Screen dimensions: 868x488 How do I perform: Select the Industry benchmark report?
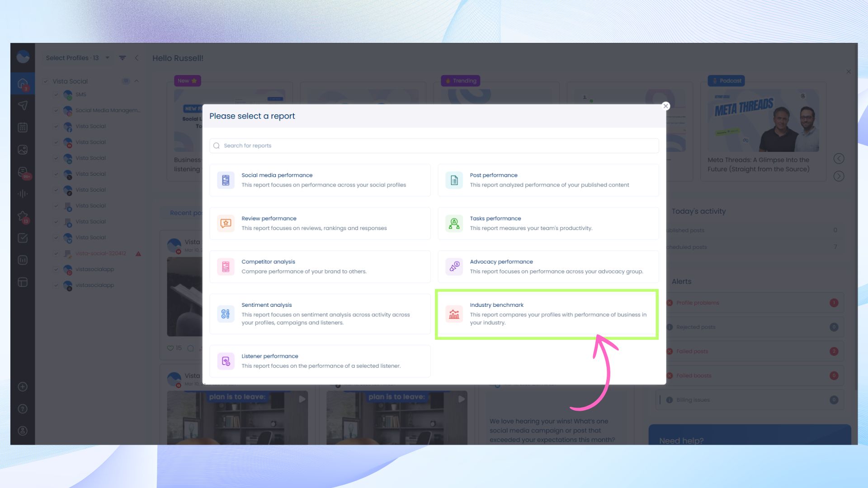pos(547,314)
